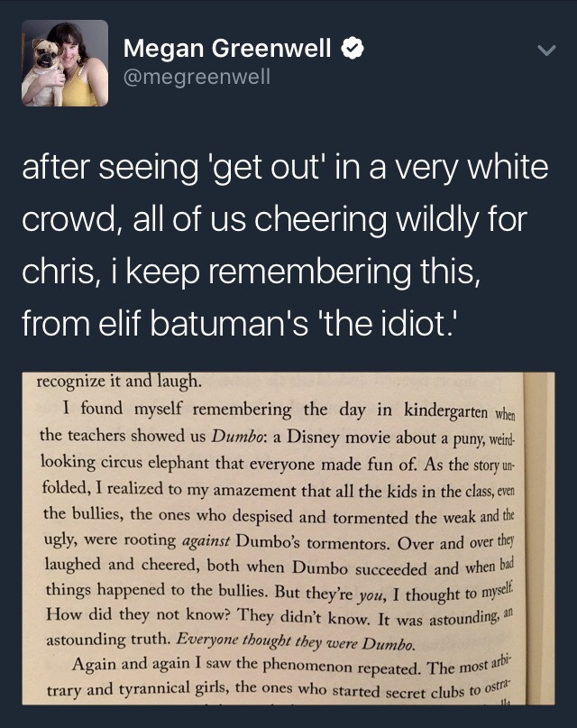Open Megan Greenwell's profile photo
577x728 pixels.
point(65,63)
